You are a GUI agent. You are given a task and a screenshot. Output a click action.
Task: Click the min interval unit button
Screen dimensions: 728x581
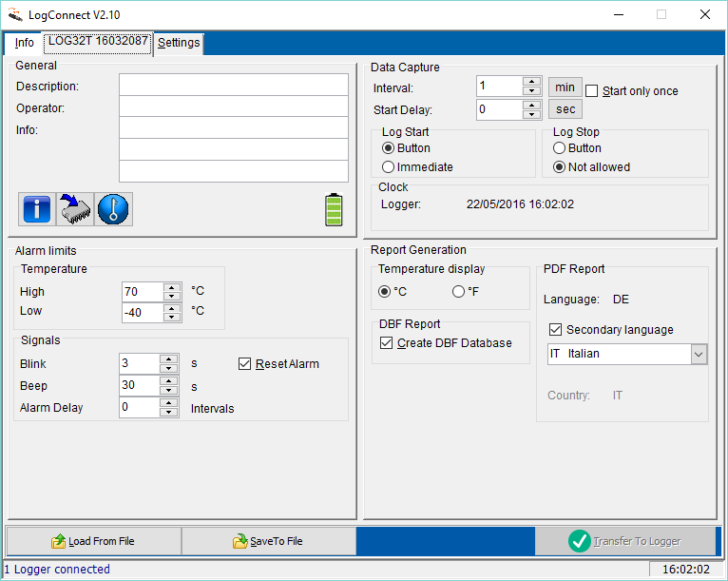coord(565,87)
